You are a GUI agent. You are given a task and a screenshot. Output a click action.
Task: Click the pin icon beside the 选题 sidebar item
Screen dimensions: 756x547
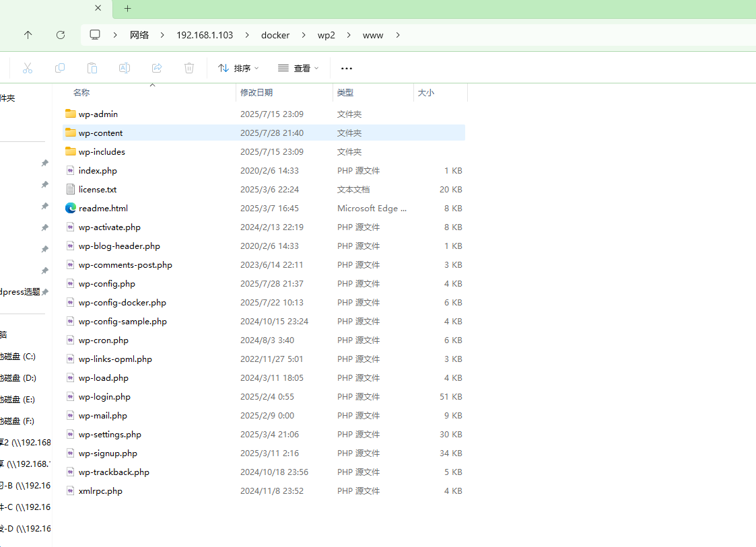45,292
